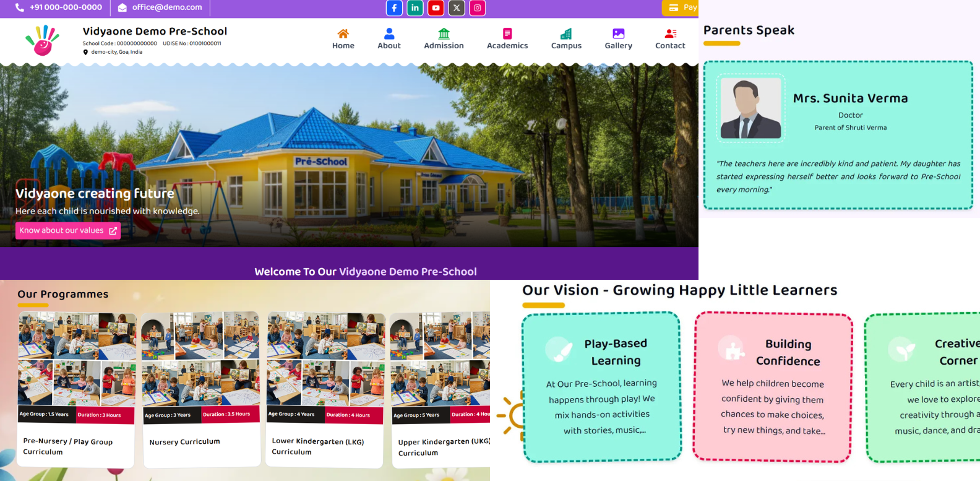
Task: Click the 'Age Group : 3 Years' label
Action: [x=168, y=415]
